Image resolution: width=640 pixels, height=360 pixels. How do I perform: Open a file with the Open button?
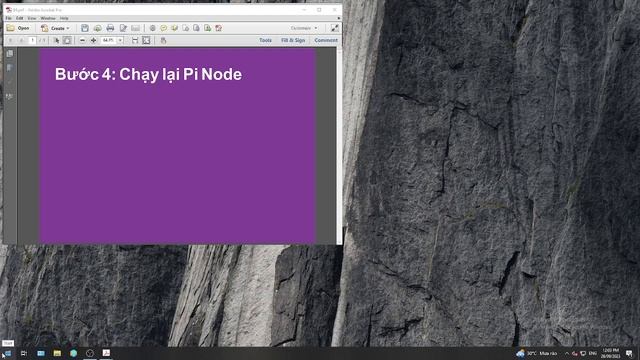coord(18,28)
